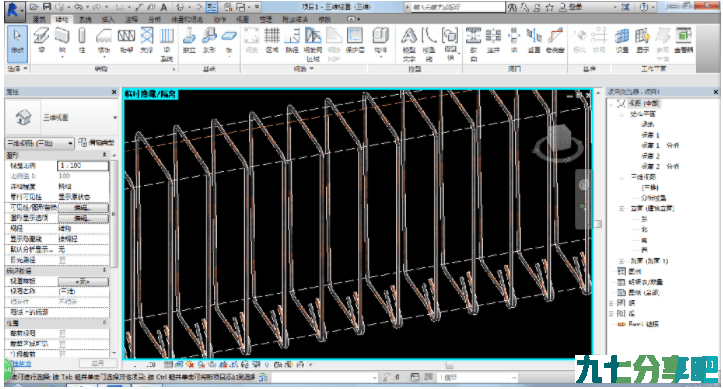Select the Beam (梁) structural tool

point(41,40)
